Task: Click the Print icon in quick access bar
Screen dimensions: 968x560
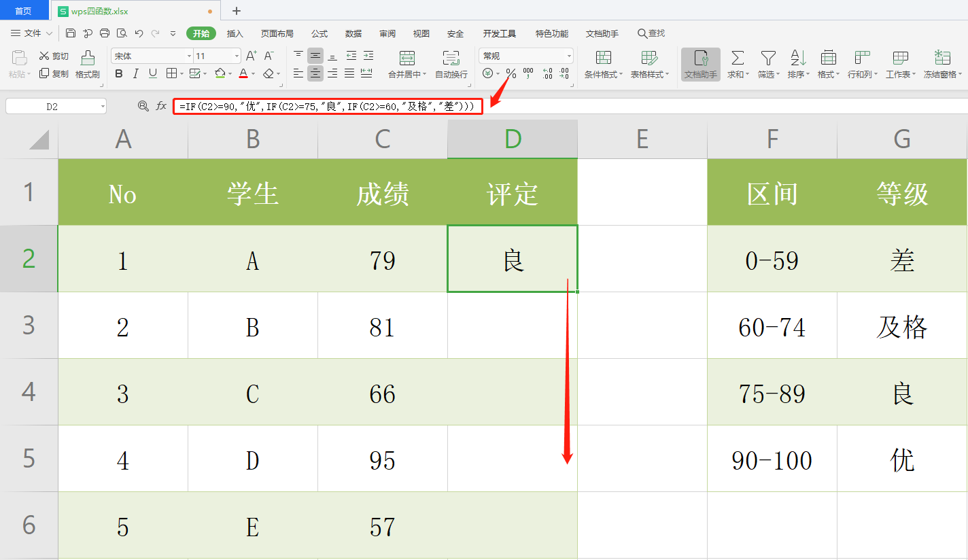Action: [x=105, y=33]
